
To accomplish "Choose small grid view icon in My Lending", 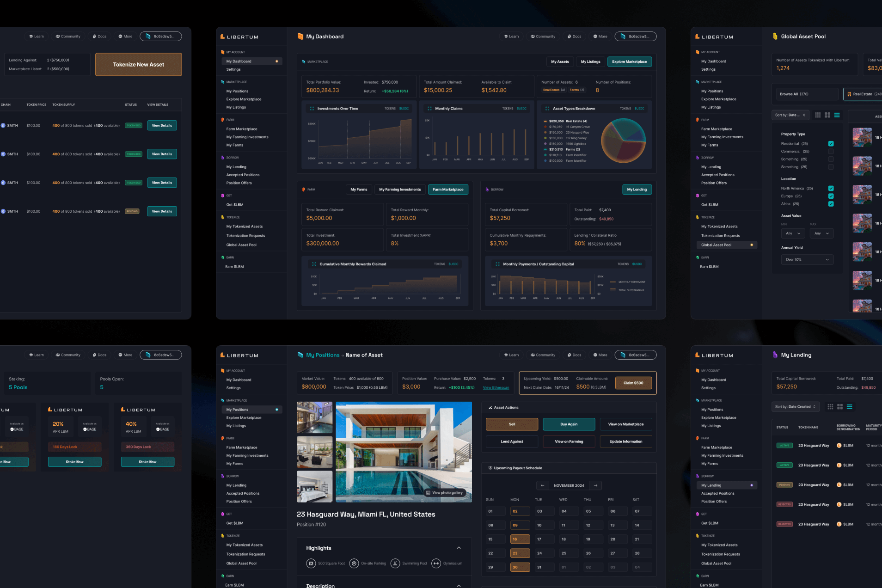I will [x=830, y=407].
